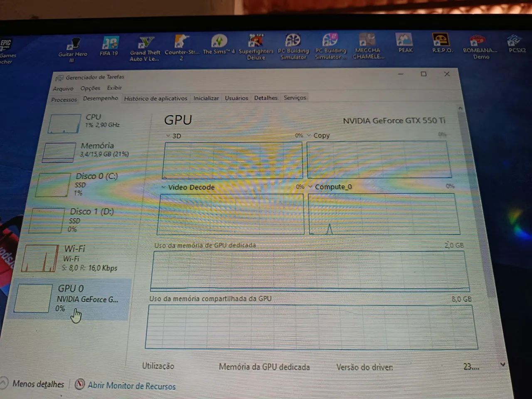Click the scrollbar down arrow in GPU panel

click(x=502, y=365)
